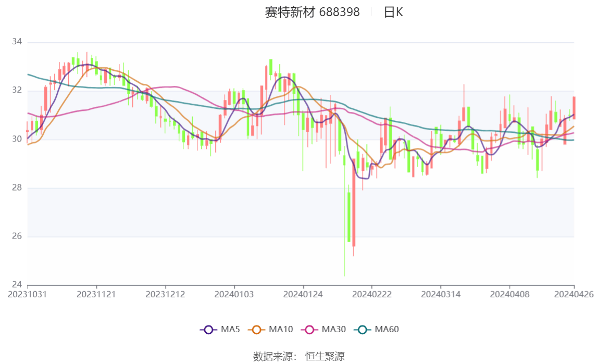Screen dimensions: 598x364
Task: Click the 20240222 date tick label
Action: (x=371, y=294)
